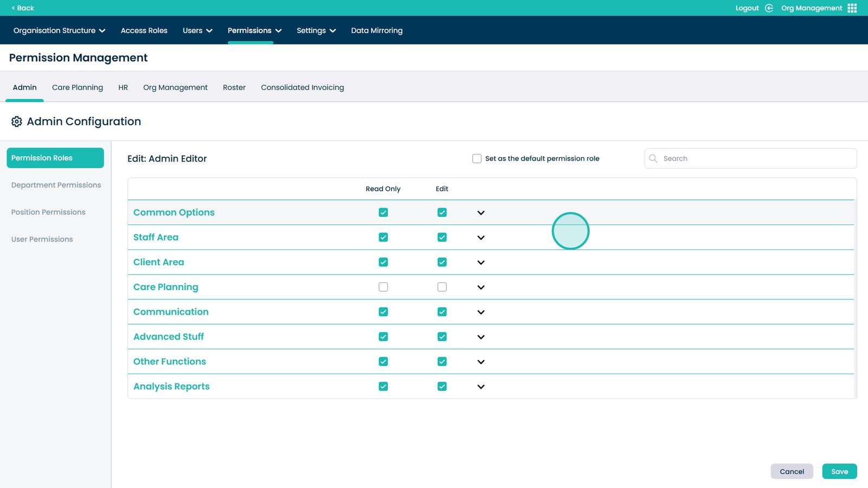
Task: Expand the Staff Area row chevron
Action: tap(481, 237)
